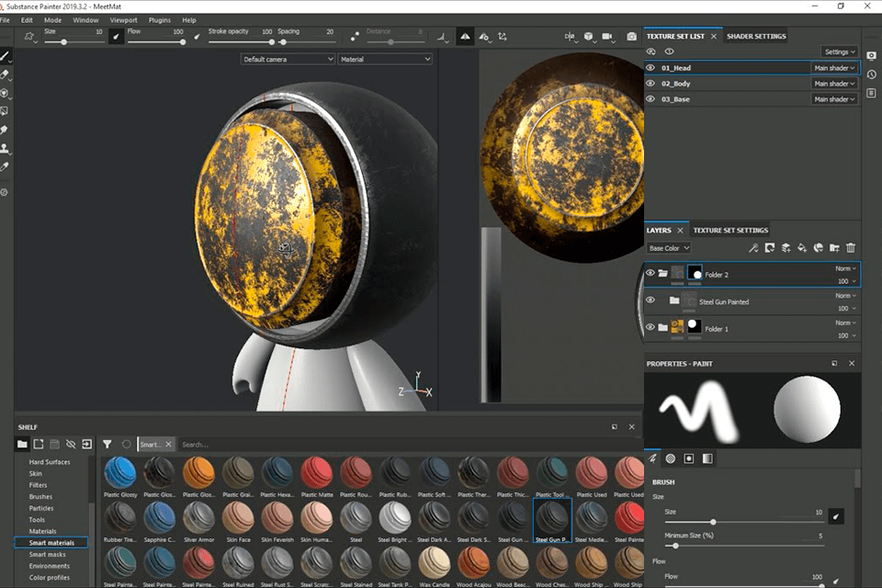Switch to the Shader Settings tab
882x588 pixels.
coord(755,36)
